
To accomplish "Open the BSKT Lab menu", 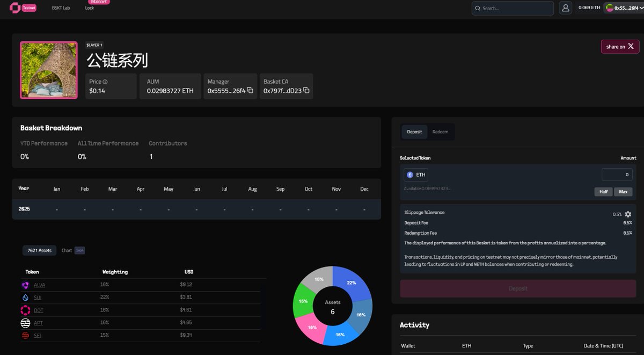I will (61, 8).
